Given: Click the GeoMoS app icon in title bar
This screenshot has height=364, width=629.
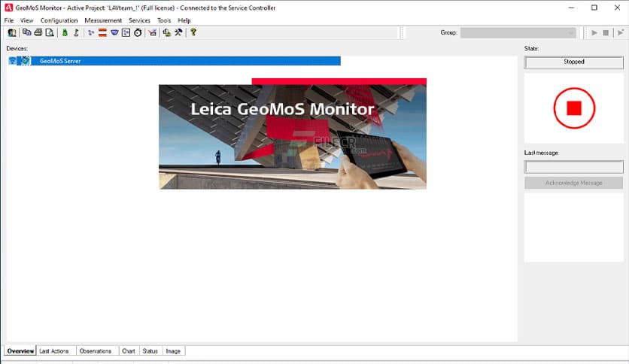Looking at the screenshot, I should pos(8,8).
